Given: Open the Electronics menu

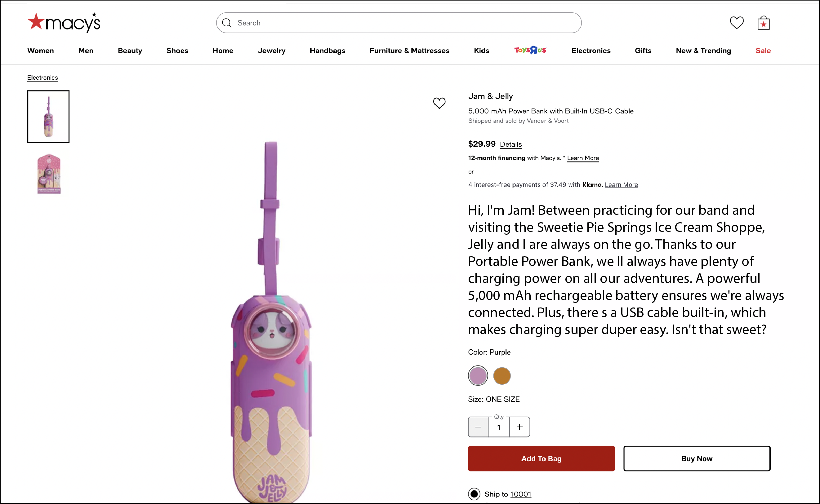Looking at the screenshot, I should click(590, 51).
